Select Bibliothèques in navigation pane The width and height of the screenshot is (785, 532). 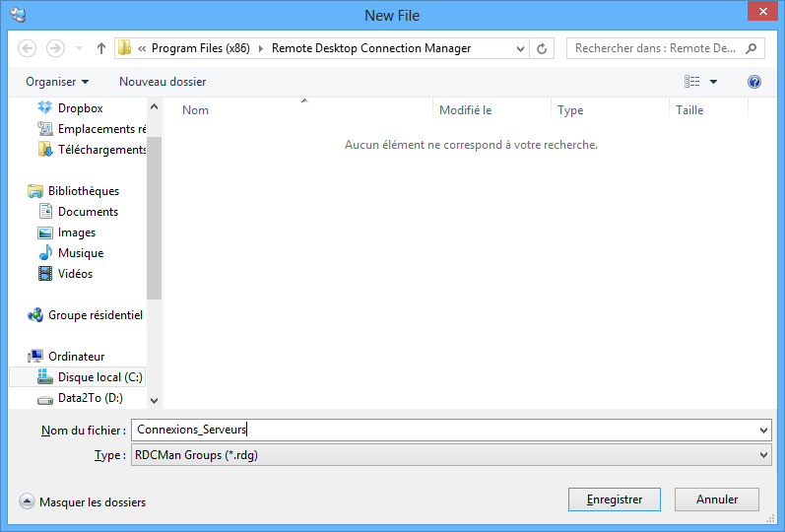[84, 191]
